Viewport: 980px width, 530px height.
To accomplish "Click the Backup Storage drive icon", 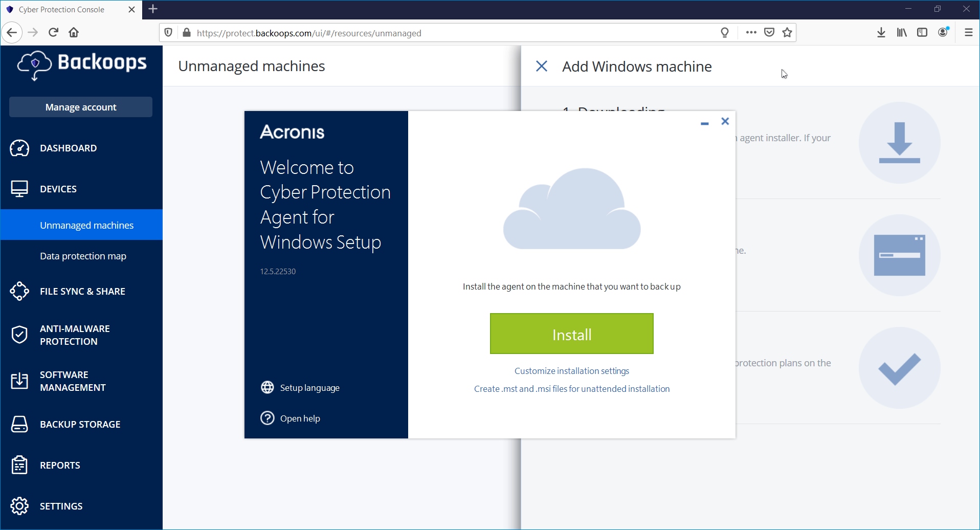I will coord(19,424).
